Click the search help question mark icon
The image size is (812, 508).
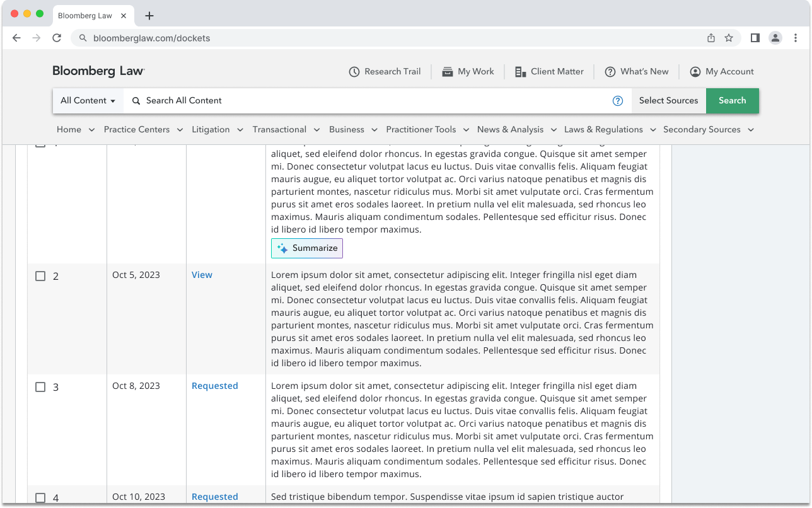(x=617, y=100)
